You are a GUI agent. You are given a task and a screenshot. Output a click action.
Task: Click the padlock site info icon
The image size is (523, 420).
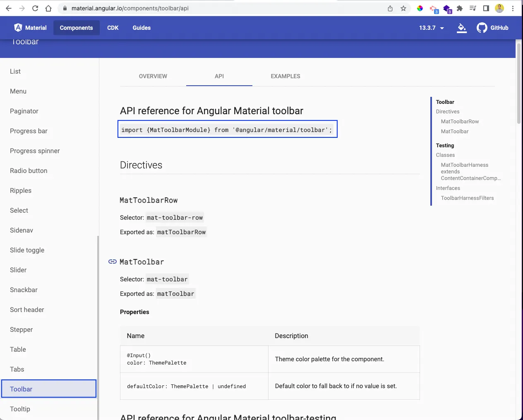point(65,8)
